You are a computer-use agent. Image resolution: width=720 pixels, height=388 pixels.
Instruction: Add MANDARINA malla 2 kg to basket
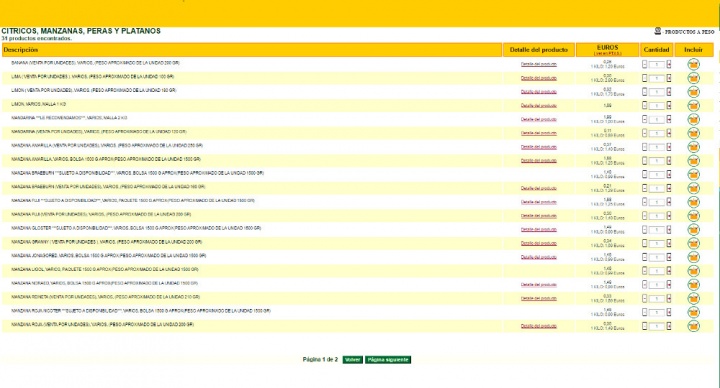(x=693, y=119)
